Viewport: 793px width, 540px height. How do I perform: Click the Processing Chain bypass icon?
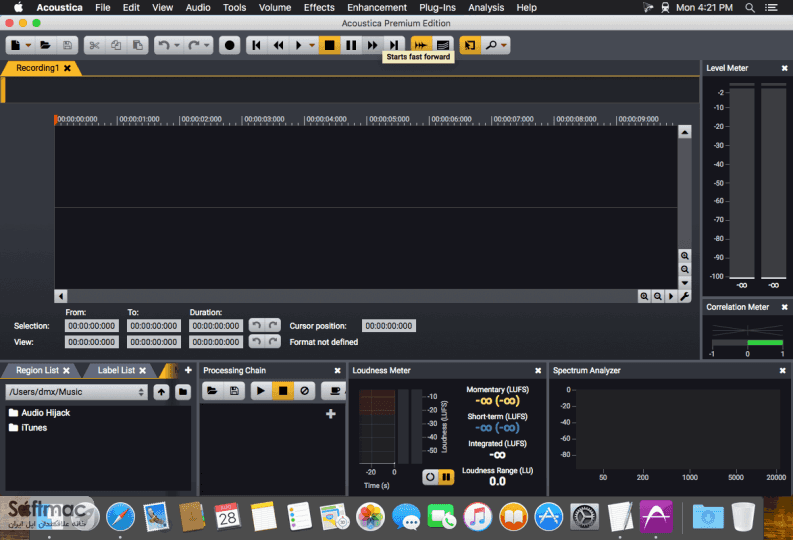click(x=304, y=391)
